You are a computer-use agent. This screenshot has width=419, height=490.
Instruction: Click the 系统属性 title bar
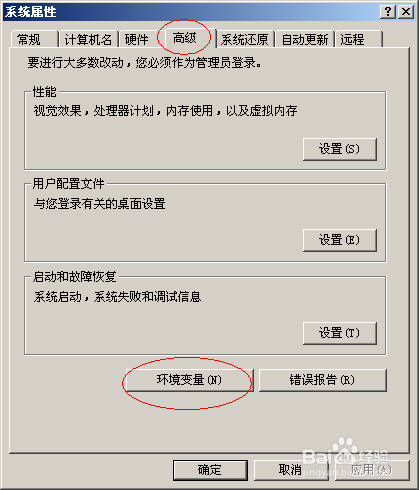coord(190,12)
